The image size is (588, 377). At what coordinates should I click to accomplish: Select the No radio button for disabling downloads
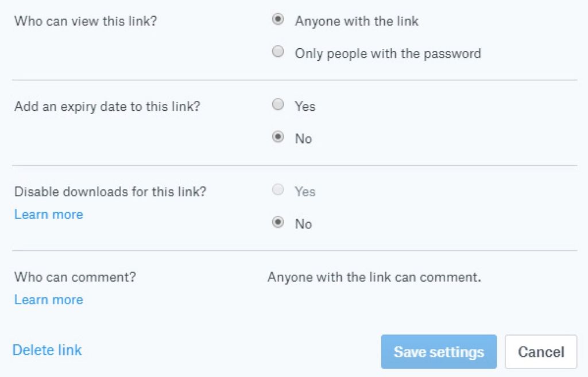coord(278,223)
